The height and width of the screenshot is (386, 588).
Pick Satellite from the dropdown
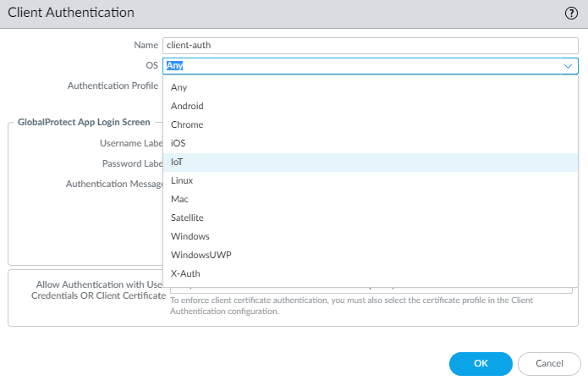point(187,218)
